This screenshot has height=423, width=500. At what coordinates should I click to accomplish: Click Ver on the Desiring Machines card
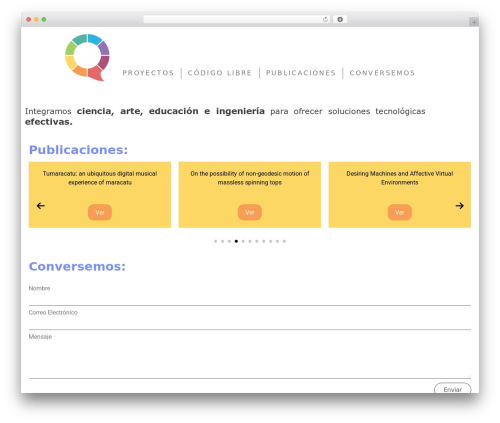(400, 212)
